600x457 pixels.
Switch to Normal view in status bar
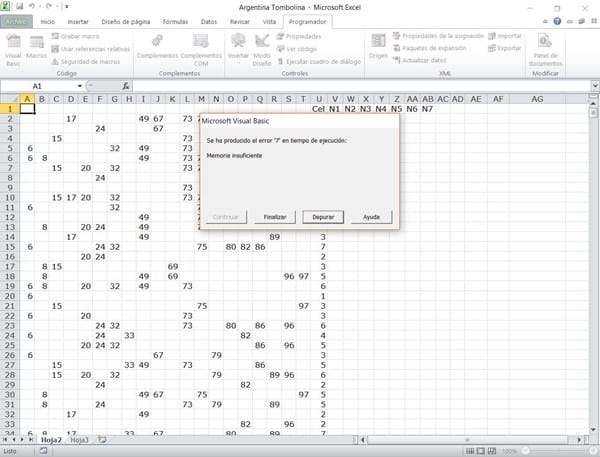click(x=470, y=451)
